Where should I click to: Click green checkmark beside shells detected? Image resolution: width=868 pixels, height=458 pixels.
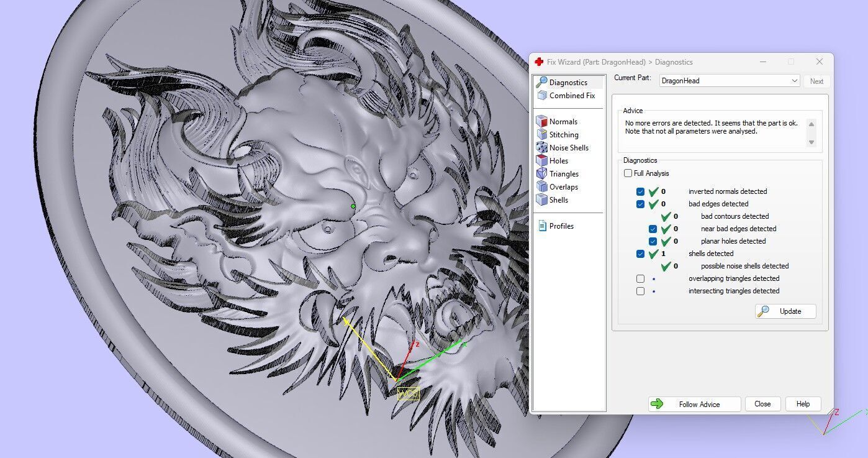tap(653, 254)
